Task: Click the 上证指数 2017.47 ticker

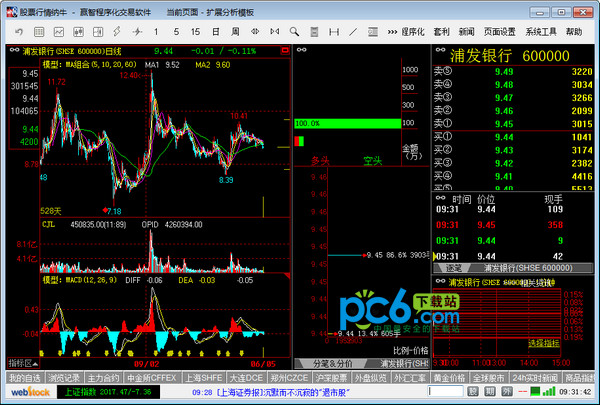Action: [x=108, y=392]
